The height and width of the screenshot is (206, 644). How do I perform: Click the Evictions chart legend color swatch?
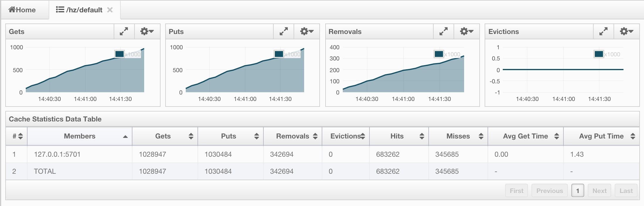pos(599,54)
